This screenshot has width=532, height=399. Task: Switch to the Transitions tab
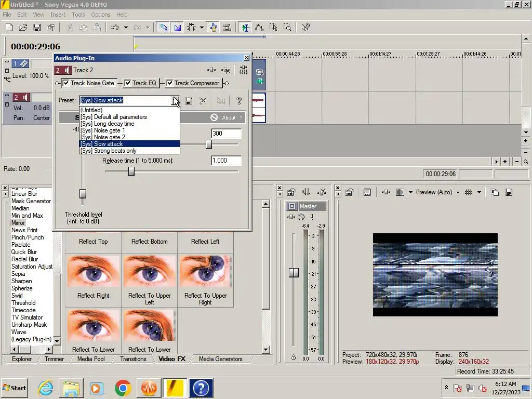(x=133, y=359)
